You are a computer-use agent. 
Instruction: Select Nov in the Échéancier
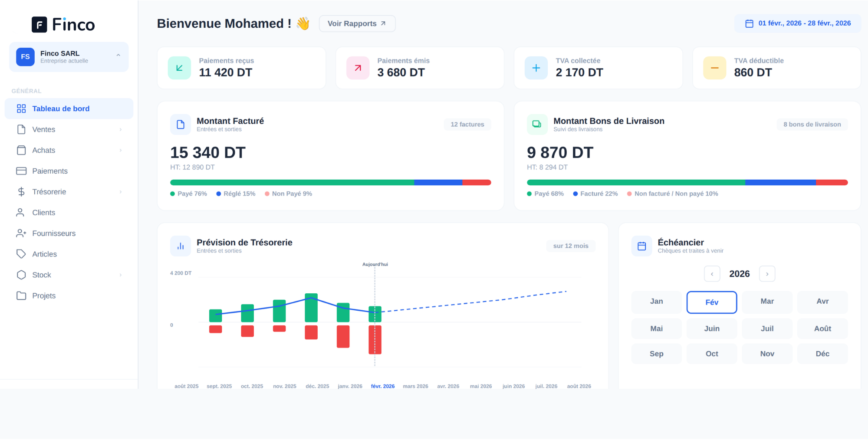pos(767,354)
